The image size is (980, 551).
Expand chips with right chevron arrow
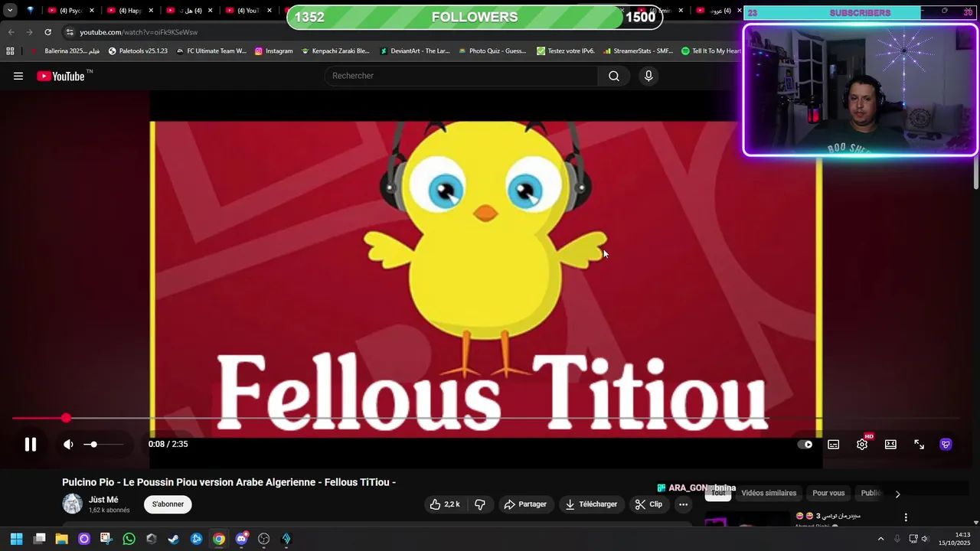tap(897, 494)
